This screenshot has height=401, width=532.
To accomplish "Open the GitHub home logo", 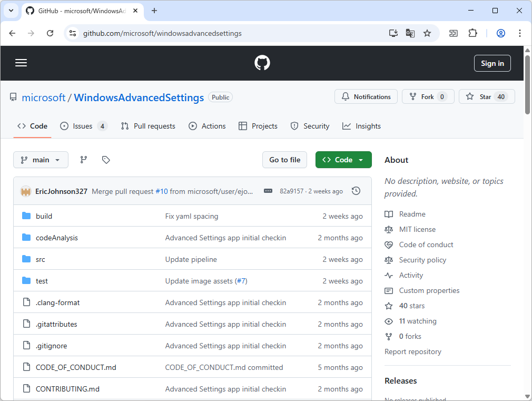I will (262, 63).
